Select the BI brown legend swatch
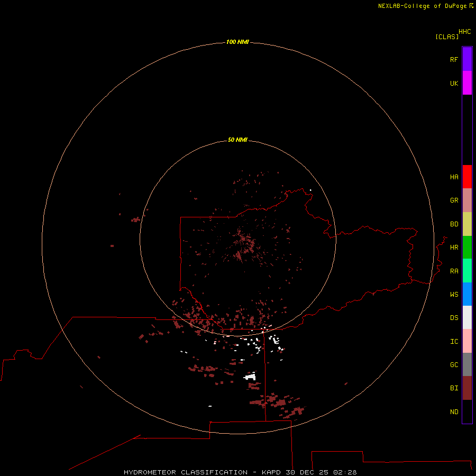The width and height of the screenshot is (476, 476). click(x=467, y=388)
